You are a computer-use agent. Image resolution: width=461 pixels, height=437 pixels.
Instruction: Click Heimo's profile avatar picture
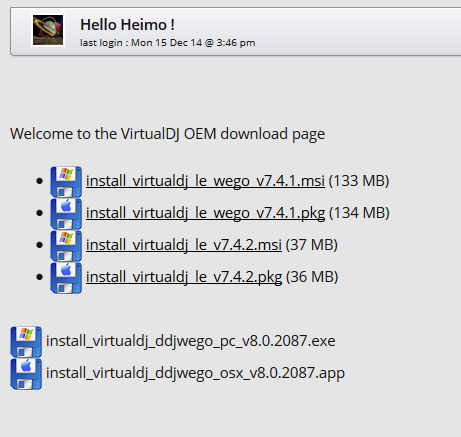coord(48,30)
